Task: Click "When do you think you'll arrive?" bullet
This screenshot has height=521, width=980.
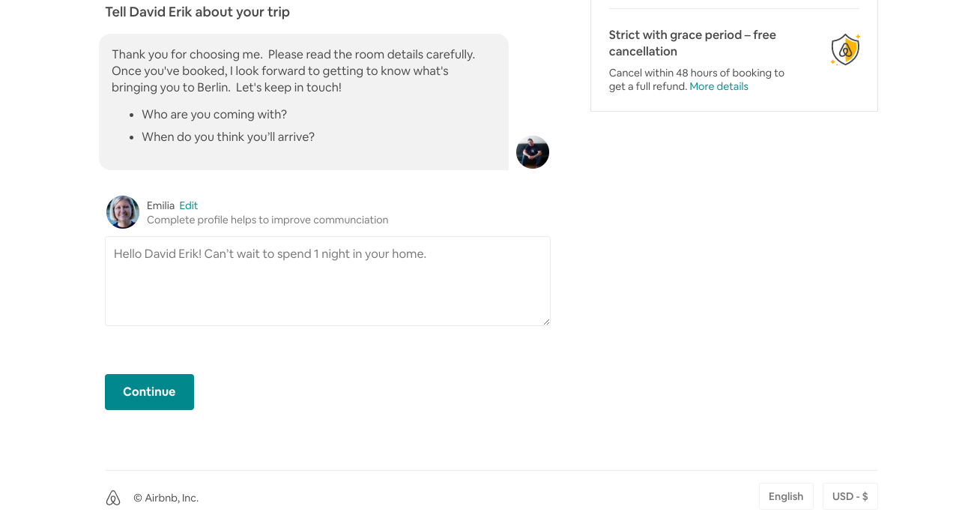Action: pyautogui.click(x=228, y=136)
